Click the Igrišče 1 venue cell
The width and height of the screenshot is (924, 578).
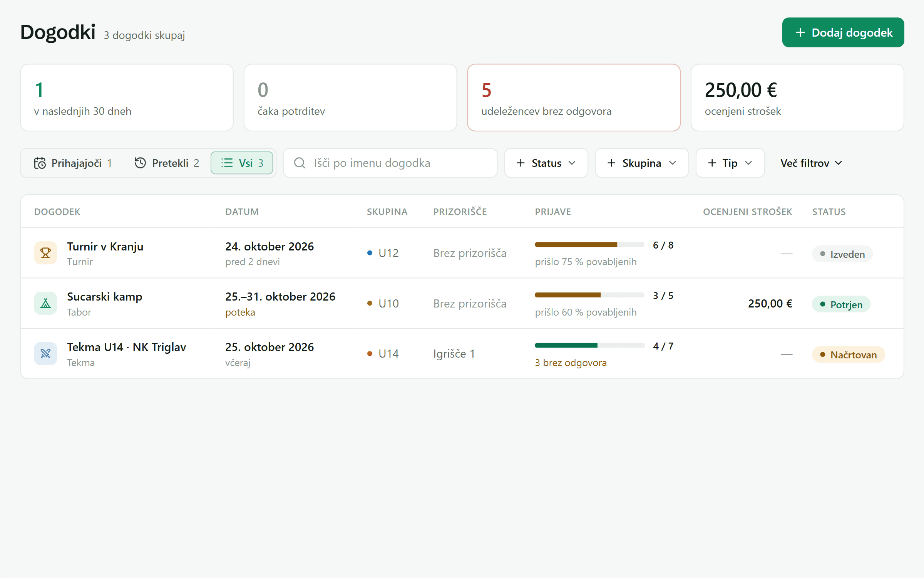point(454,354)
